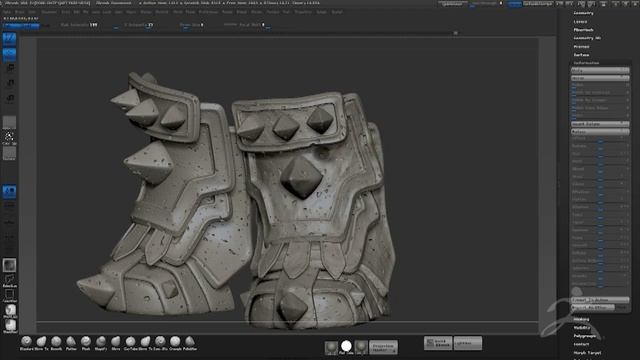Toggle axis option on the Relax row

point(627,116)
